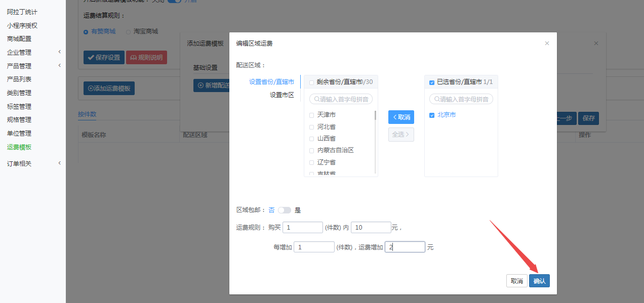Click 保存设置 button with checkmark
The image size is (644, 303).
coord(104,57)
